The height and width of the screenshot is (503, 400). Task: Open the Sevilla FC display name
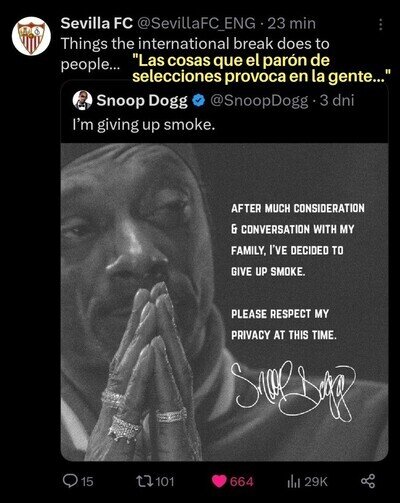click(x=97, y=23)
